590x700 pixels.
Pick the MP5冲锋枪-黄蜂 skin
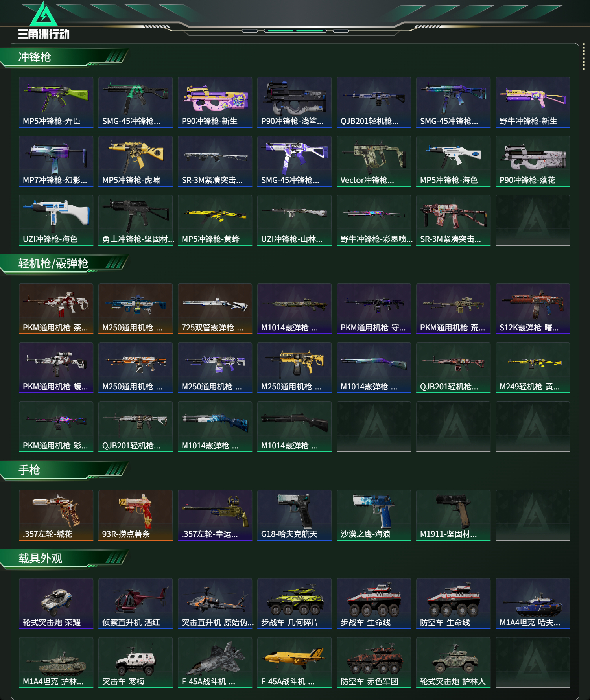[x=215, y=220]
